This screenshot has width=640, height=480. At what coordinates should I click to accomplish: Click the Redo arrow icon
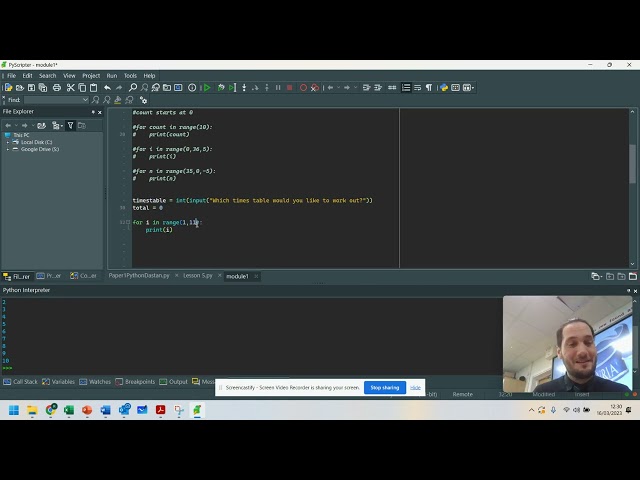pyautogui.click(x=119, y=87)
